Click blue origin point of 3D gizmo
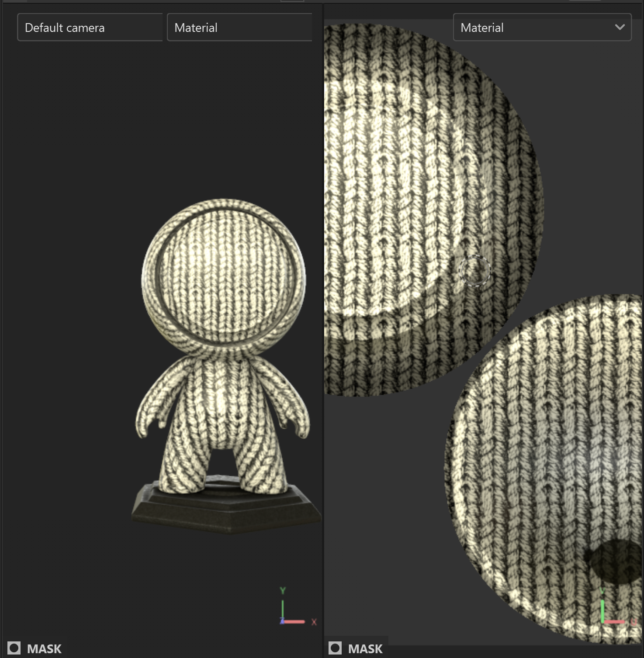 pyautogui.click(x=283, y=621)
